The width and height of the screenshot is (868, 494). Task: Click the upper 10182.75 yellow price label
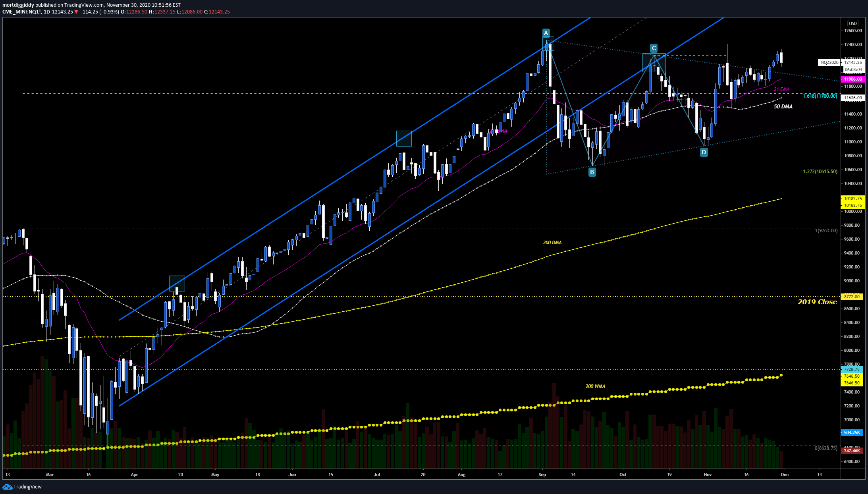point(853,199)
